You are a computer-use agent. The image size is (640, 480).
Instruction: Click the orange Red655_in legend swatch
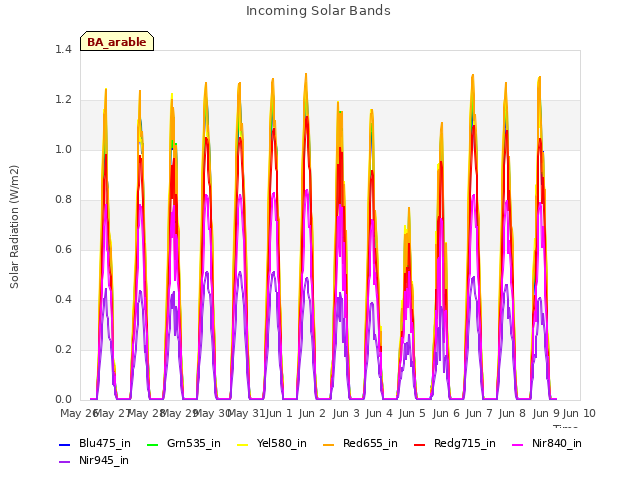(x=329, y=444)
